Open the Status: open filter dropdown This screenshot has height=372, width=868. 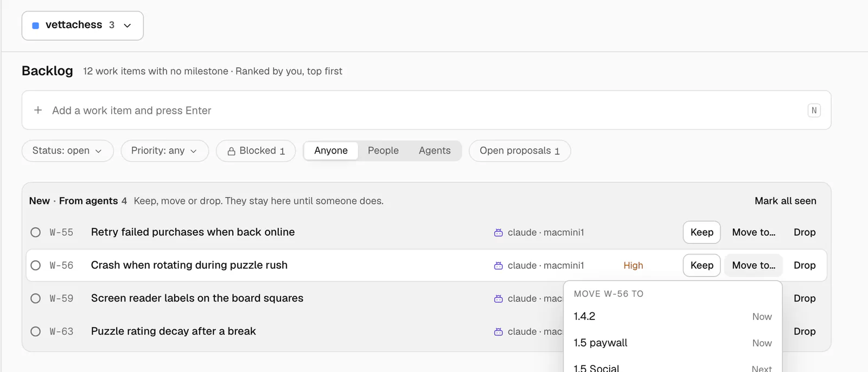pos(68,151)
